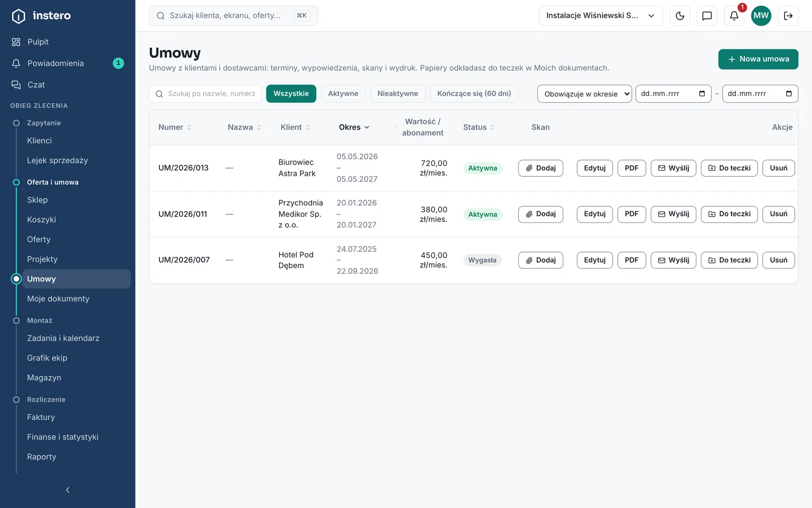Open calendar picker on the start date field
Screen dimensions: 812x508
702,93
